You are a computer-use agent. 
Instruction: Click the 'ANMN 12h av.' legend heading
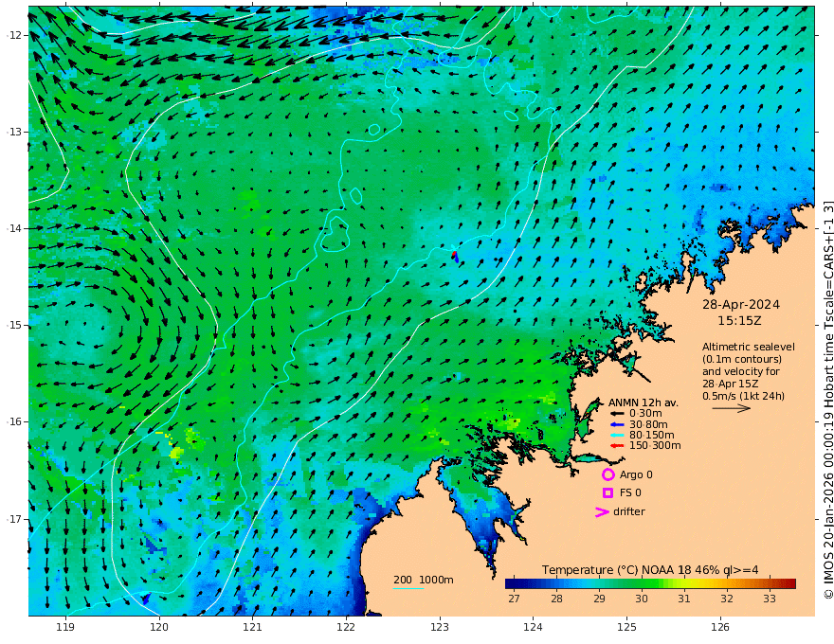[x=644, y=402]
